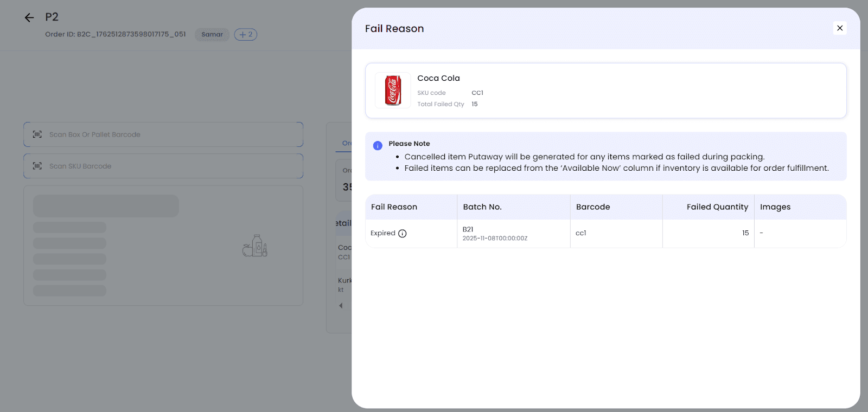Focus the Scan SKU Barcode input
868x412 pixels.
[168, 166]
